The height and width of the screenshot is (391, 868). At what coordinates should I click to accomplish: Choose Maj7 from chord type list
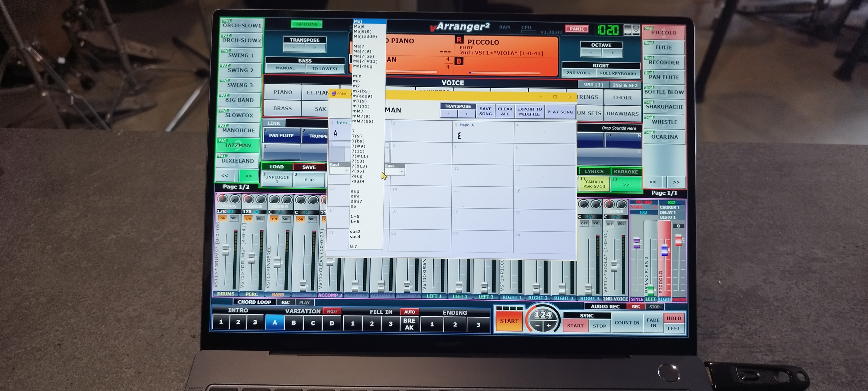click(359, 46)
